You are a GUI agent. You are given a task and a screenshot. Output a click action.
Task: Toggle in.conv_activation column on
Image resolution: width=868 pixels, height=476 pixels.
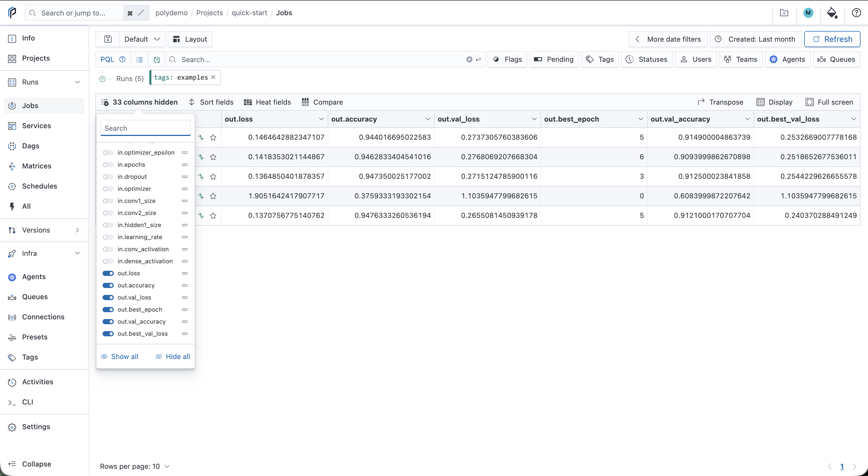(108, 249)
